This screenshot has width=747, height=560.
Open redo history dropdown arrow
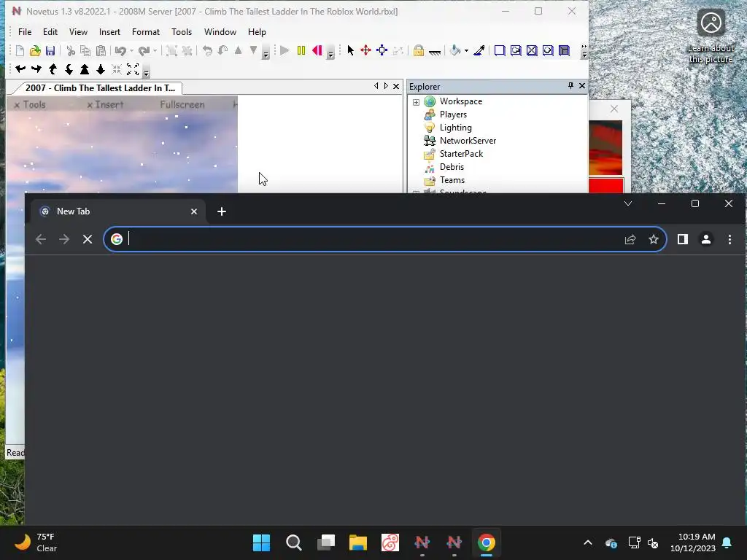[155, 50]
